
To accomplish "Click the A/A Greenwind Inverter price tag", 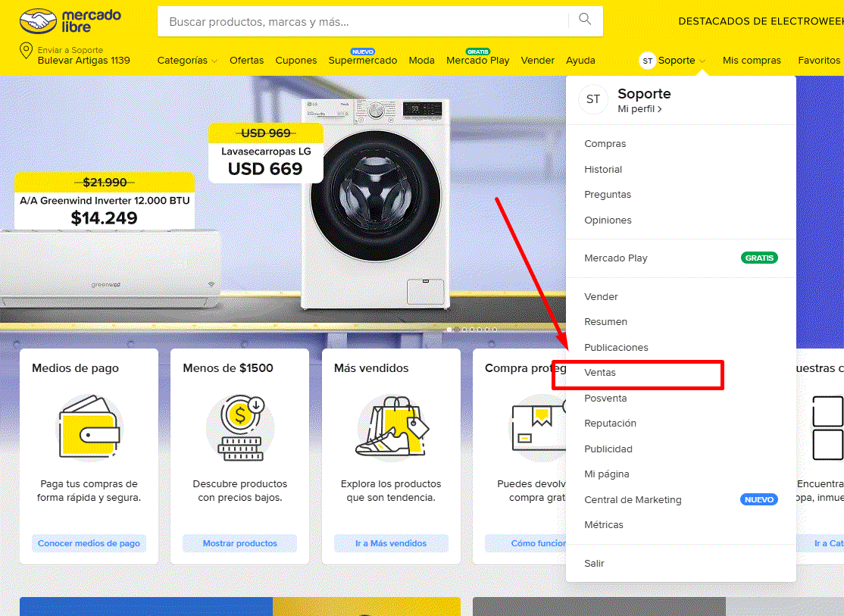I will point(105,202).
